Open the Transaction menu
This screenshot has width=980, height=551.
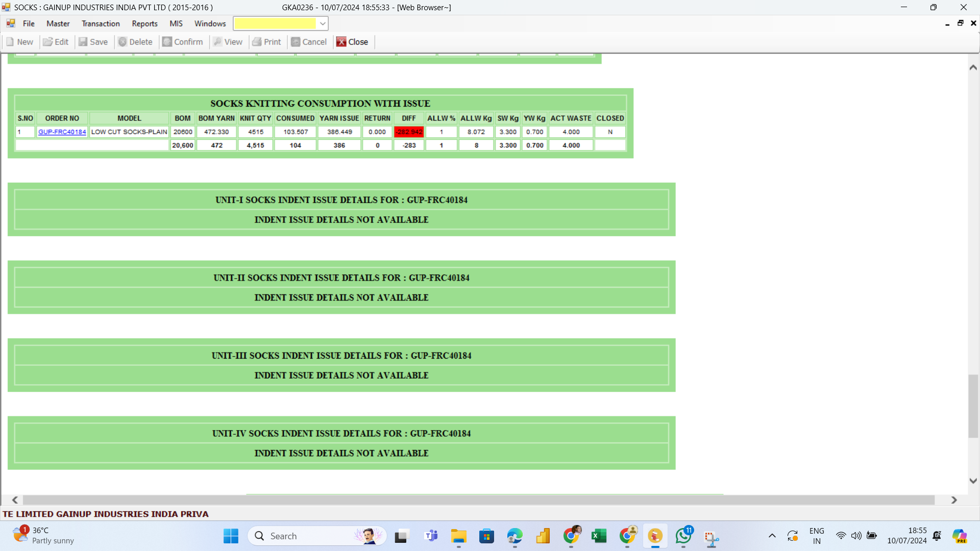point(101,23)
